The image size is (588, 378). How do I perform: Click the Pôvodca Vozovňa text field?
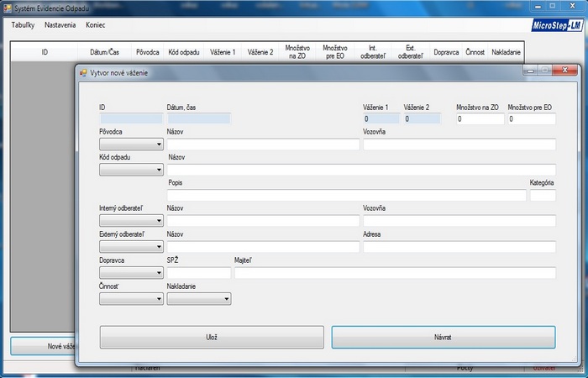[459, 144]
